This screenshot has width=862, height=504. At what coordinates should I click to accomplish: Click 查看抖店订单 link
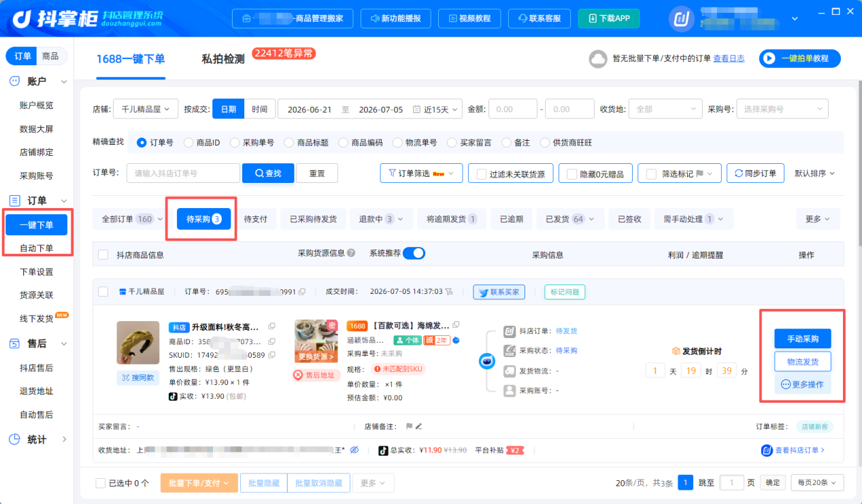[793, 450]
